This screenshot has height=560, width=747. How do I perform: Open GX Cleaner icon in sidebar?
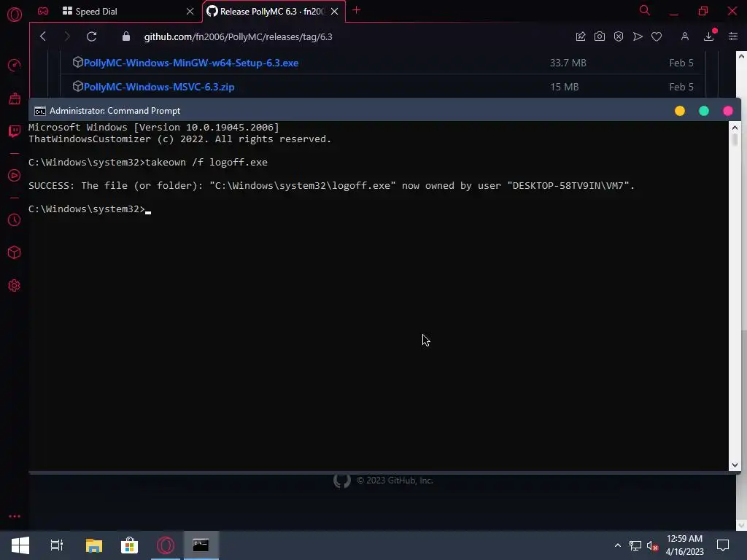click(x=15, y=98)
